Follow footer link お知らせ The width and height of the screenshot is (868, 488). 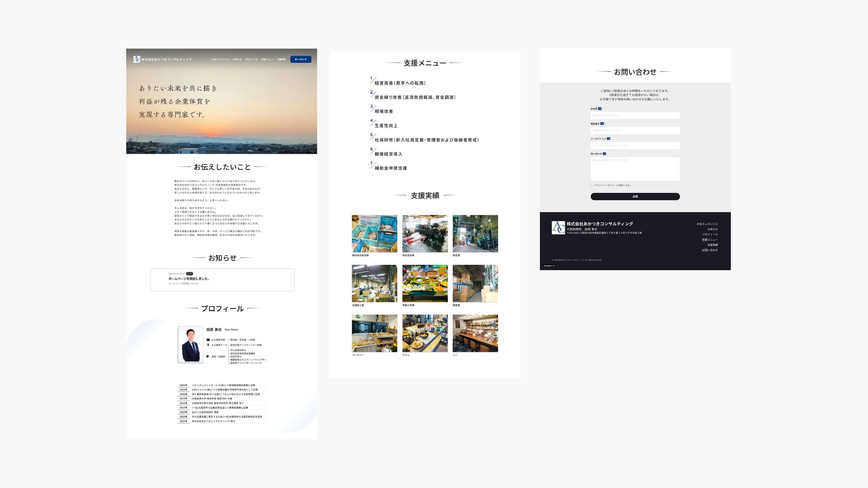point(713,229)
